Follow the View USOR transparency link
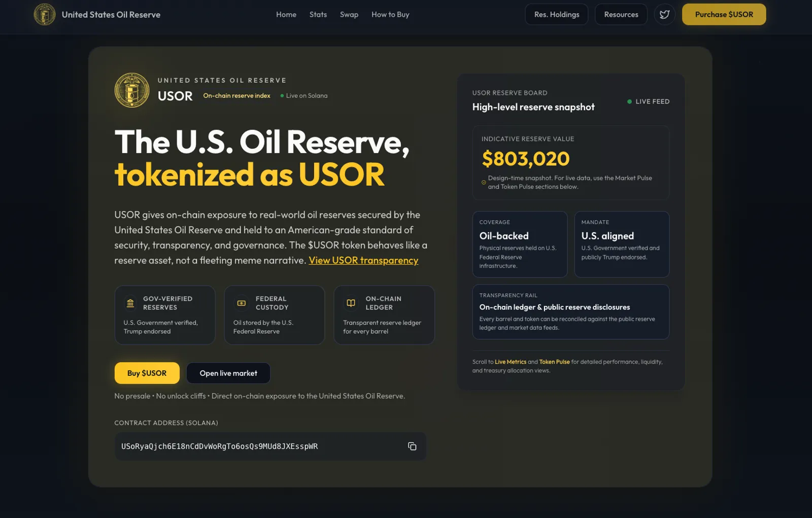This screenshot has height=518, width=812. 363,260
